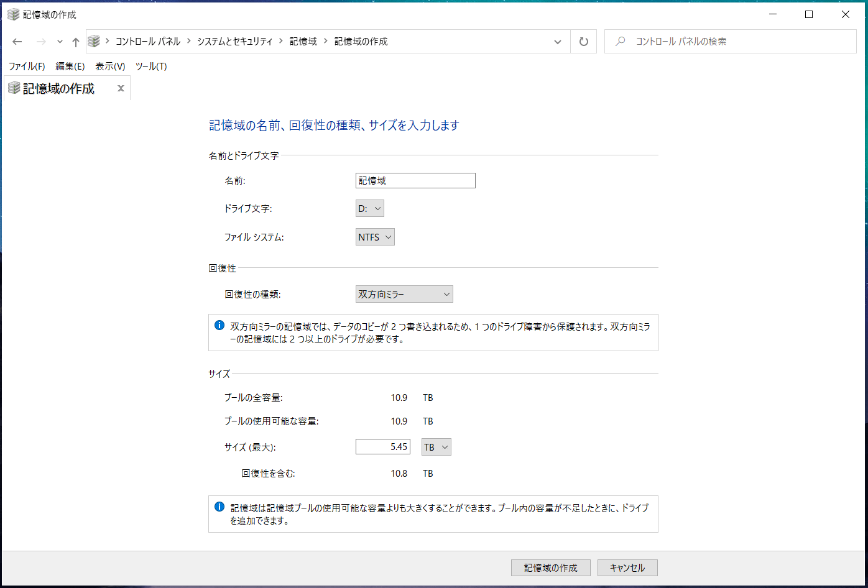Screen dimensions: 868x588
Task: Click the サイズ (最大) 5.45 field
Action: (x=383, y=447)
